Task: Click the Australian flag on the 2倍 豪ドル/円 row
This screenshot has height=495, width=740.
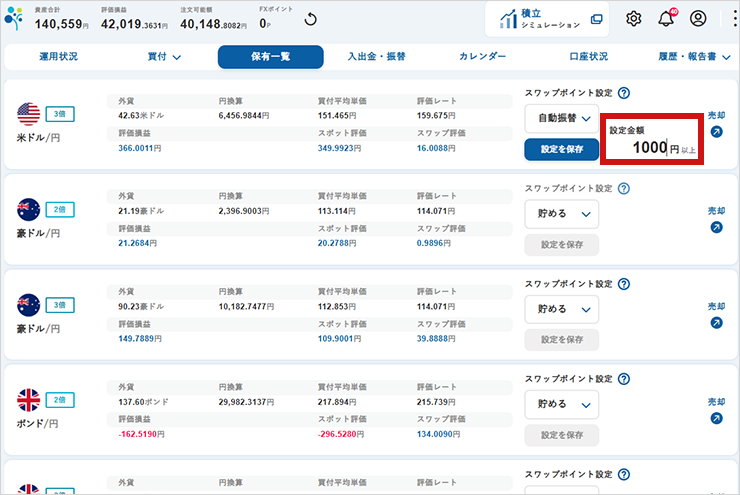Action: coord(28,210)
